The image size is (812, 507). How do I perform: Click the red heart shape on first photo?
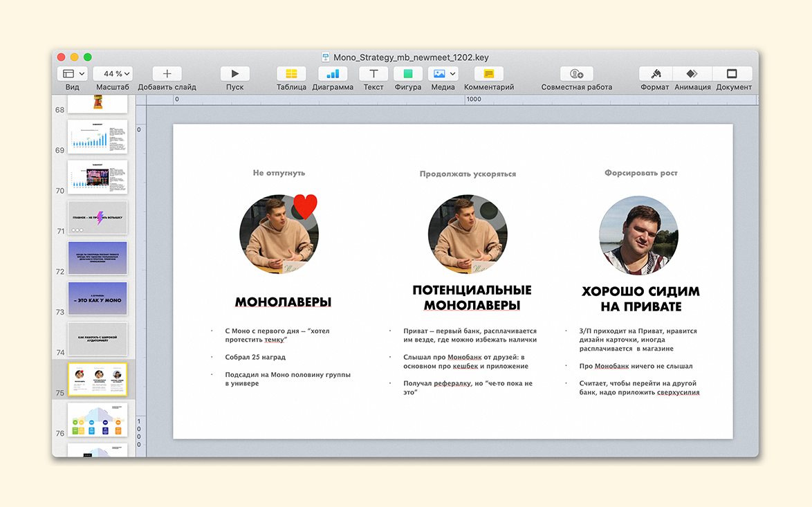(x=305, y=206)
